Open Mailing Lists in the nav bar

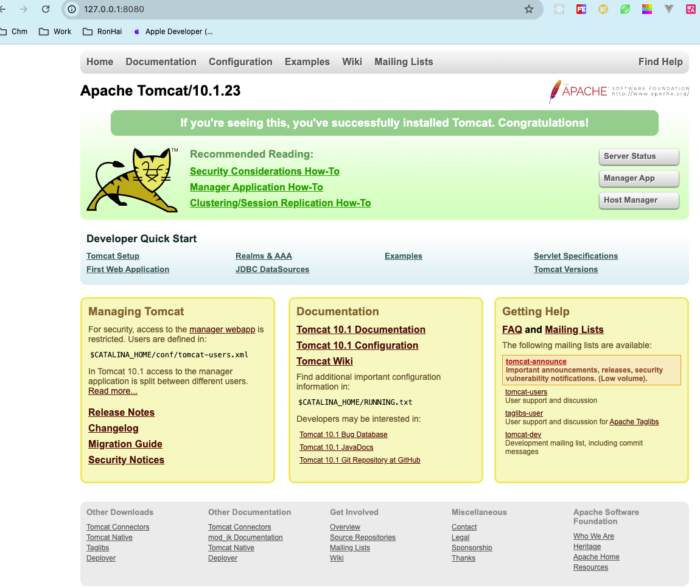[x=404, y=61]
